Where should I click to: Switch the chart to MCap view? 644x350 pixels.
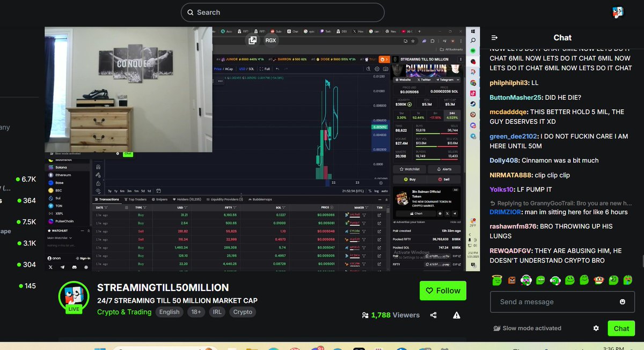pyautogui.click(x=229, y=69)
